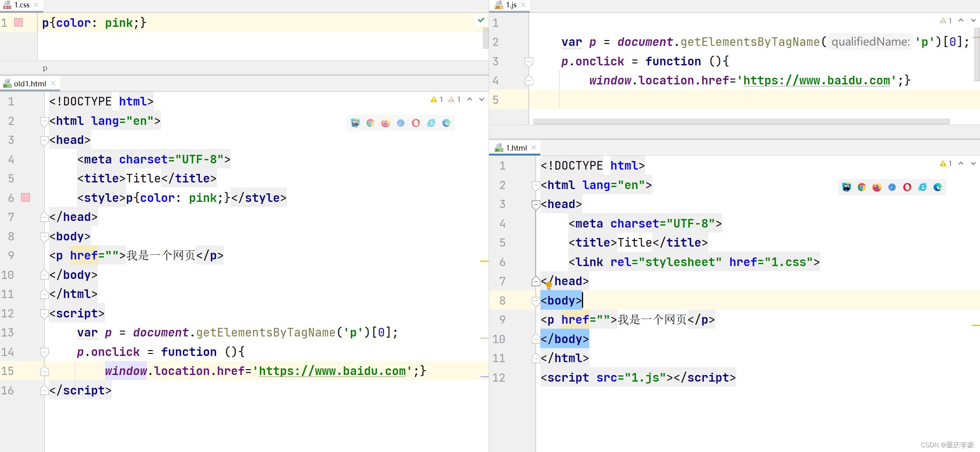Switch to the 1.css tab
The height and width of the screenshot is (452, 980).
click(22, 5)
